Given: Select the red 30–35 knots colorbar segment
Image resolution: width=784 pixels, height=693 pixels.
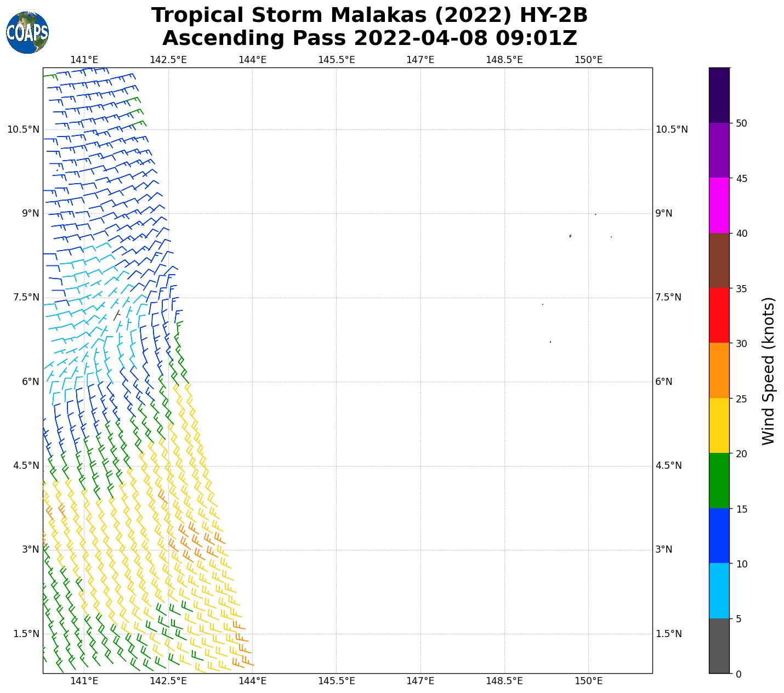Looking at the screenshot, I should [719, 315].
